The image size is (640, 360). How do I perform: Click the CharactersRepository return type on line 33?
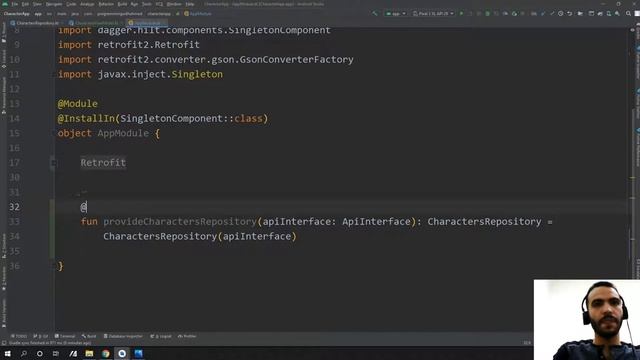click(484, 222)
